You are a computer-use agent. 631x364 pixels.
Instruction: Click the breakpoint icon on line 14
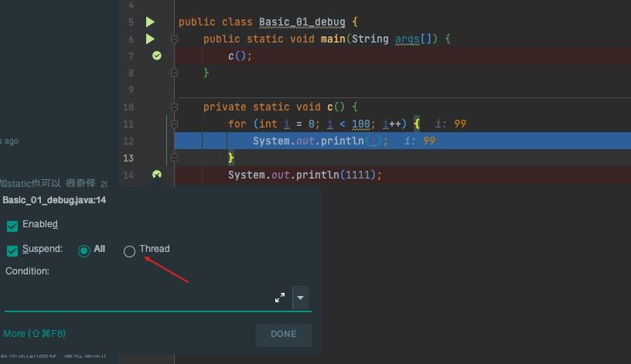pyautogui.click(x=157, y=175)
